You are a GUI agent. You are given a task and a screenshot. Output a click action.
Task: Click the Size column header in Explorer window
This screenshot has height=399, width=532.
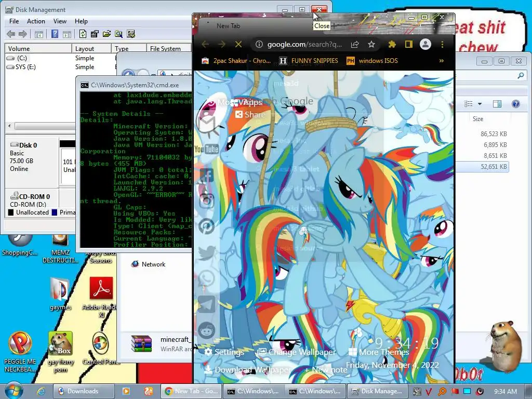click(478, 119)
